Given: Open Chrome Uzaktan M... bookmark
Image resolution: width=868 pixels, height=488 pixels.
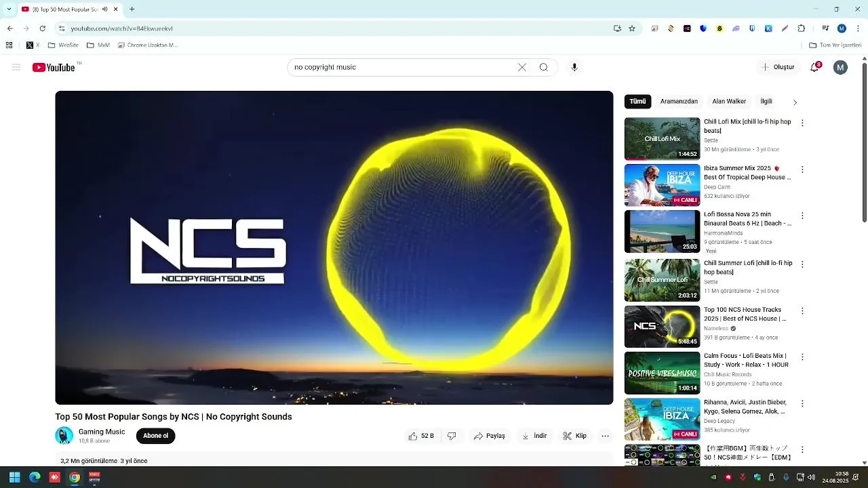Looking at the screenshot, I should point(148,45).
